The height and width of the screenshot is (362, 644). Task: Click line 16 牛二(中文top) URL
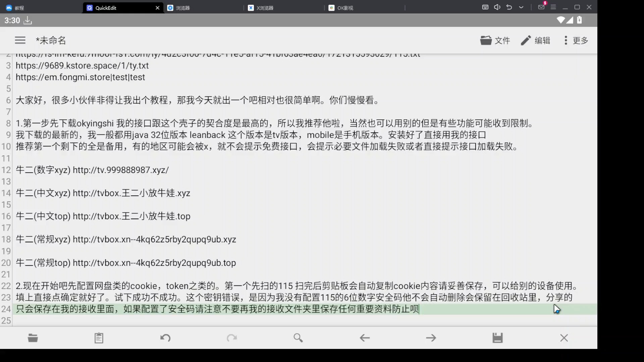103,216
